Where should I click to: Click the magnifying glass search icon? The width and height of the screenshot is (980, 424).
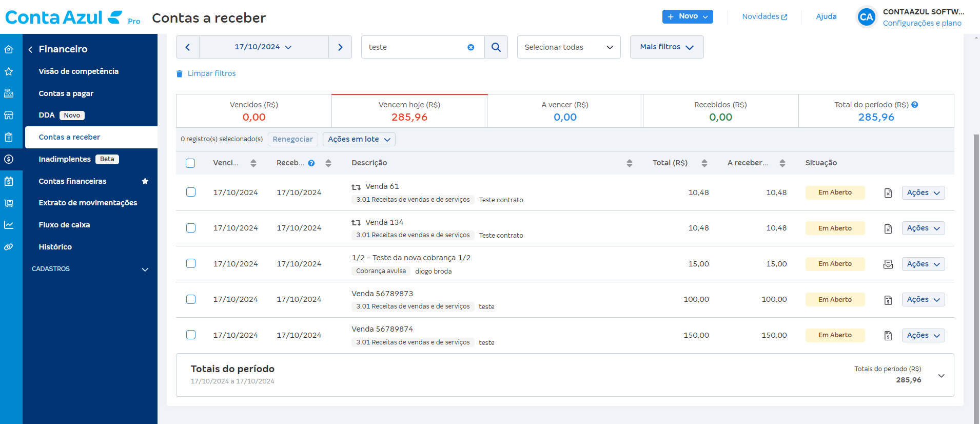pyautogui.click(x=496, y=47)
